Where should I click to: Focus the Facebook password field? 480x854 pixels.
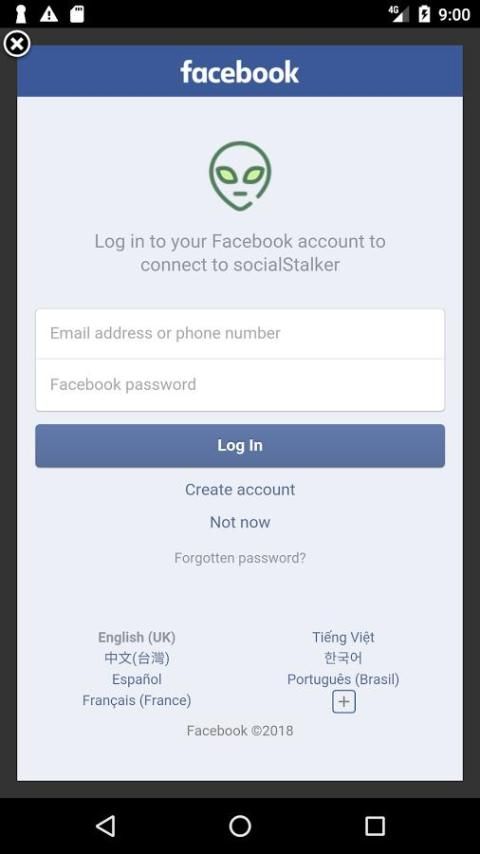point(240,385)
